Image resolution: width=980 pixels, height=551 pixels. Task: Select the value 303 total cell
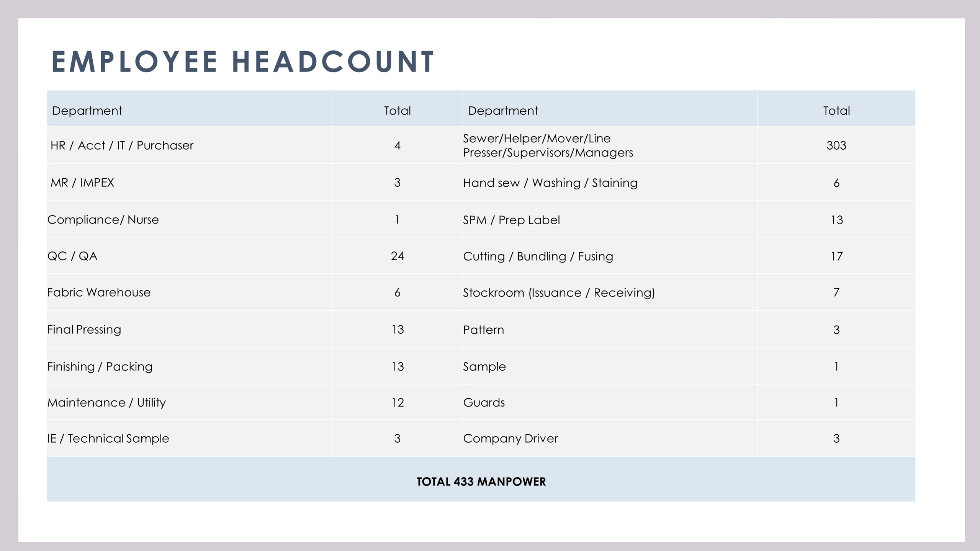tap(836, 145)
